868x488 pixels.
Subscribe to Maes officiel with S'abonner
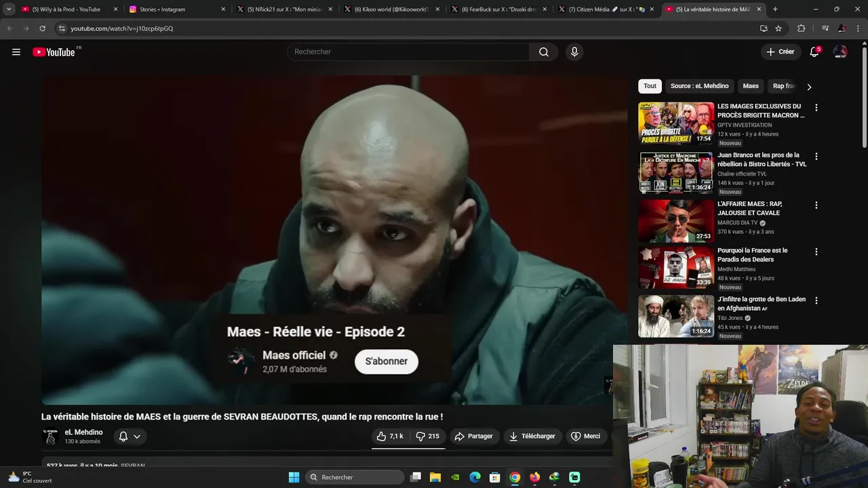click(387, 361)
